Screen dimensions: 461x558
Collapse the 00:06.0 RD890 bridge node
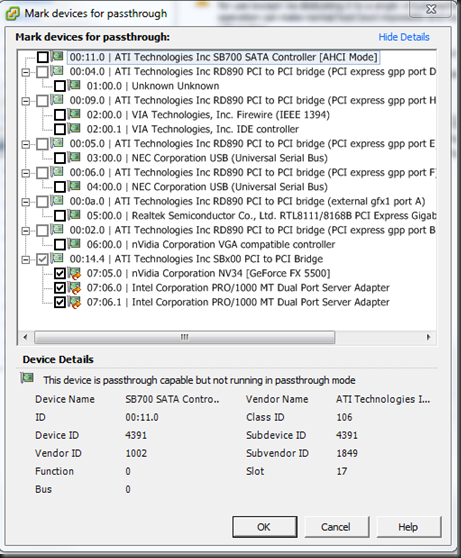tap(26, 173)
